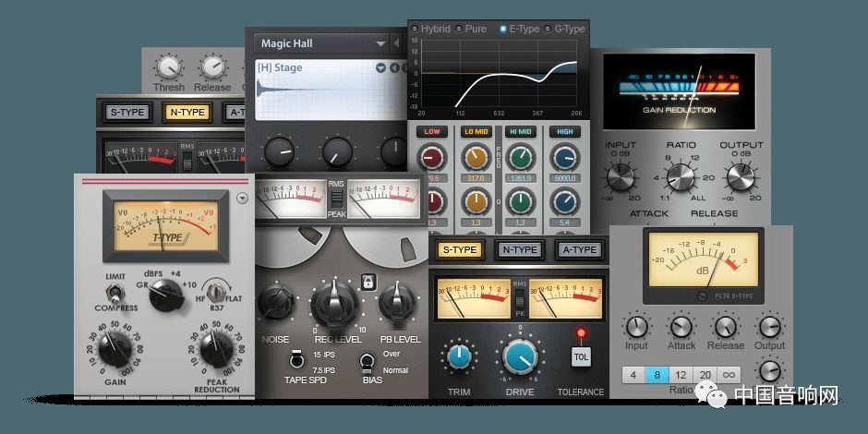This screenshot has width=868, height=434.
Task: Toggle the LO MID band button
Action: (476, 132)
